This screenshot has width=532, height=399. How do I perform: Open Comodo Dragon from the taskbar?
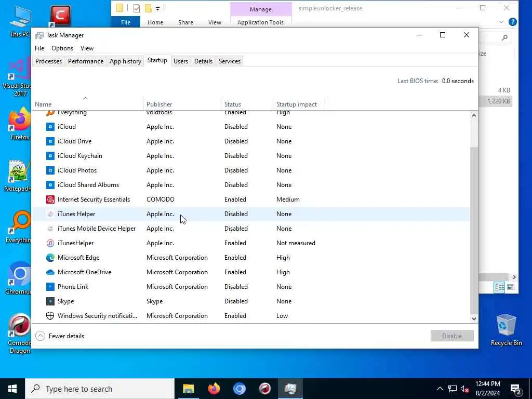click(x=264, y=389)
